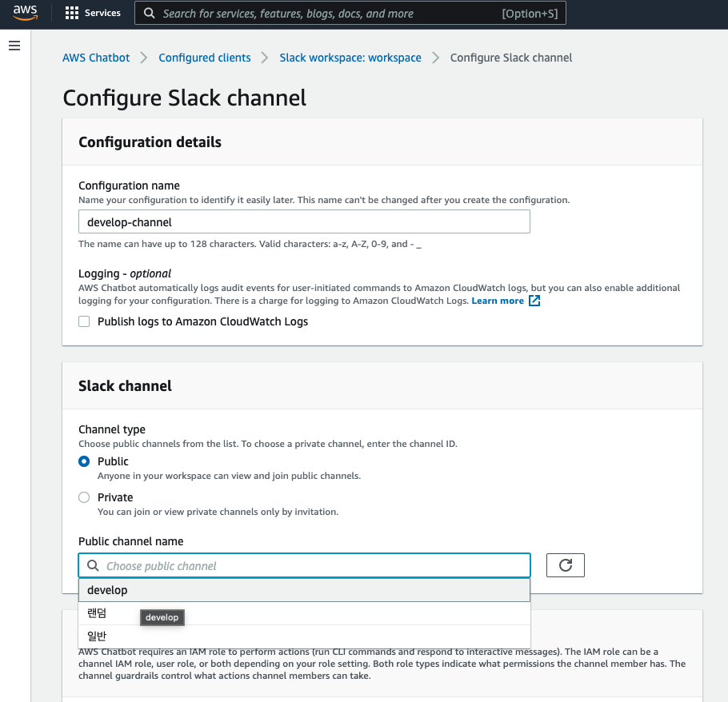This screenshot has width=728, height=702.
Task: Open the hamburger side navigation menu
Action: 14,46
